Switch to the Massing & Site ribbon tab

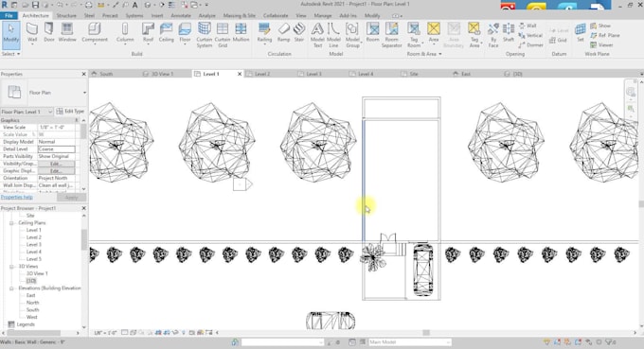(x=239, y=15)
